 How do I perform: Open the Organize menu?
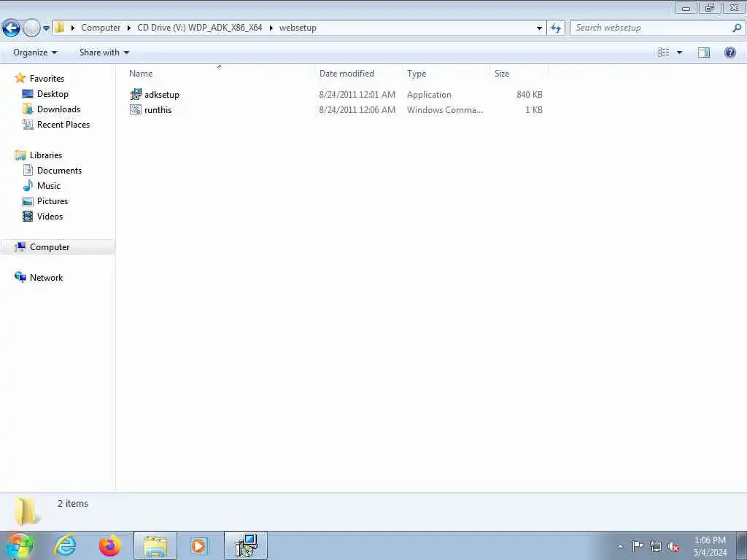tap(35, 52)
